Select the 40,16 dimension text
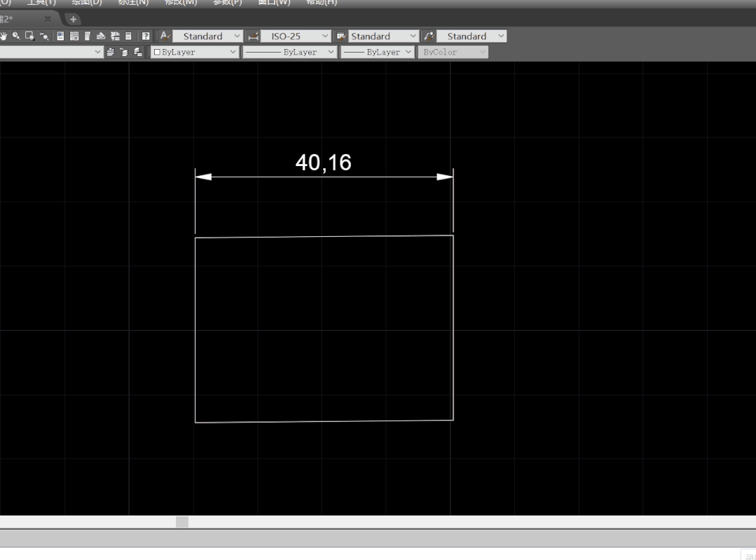This screenshot has width=756, height=560. [x=324, y=163]
